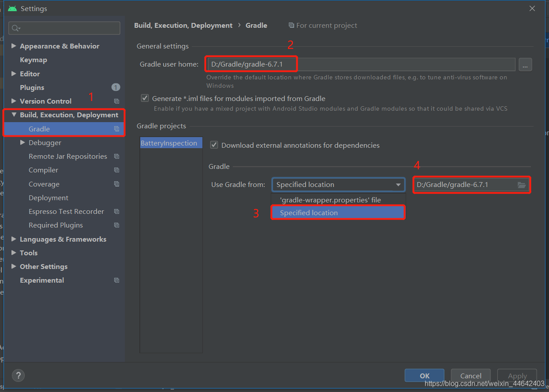Click the project-scope icon beside Compiler
Screen dimensions: 549x392
point(116,170)
